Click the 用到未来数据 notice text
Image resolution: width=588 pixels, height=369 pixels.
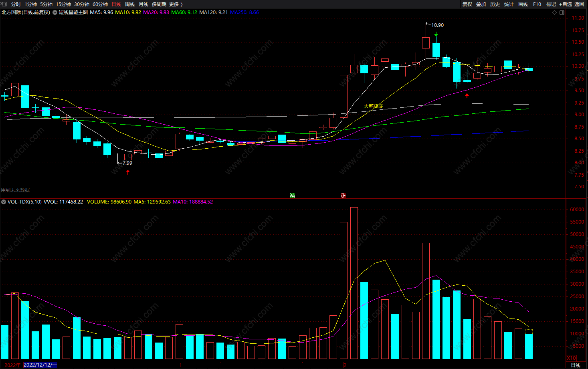(x=15, y=190)
